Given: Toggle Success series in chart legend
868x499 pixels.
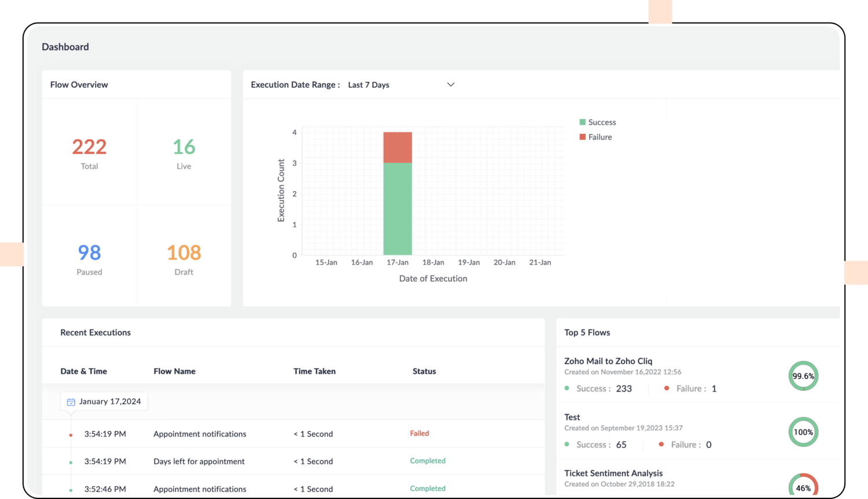Looking at the screenshot, I should coord(597,122).
